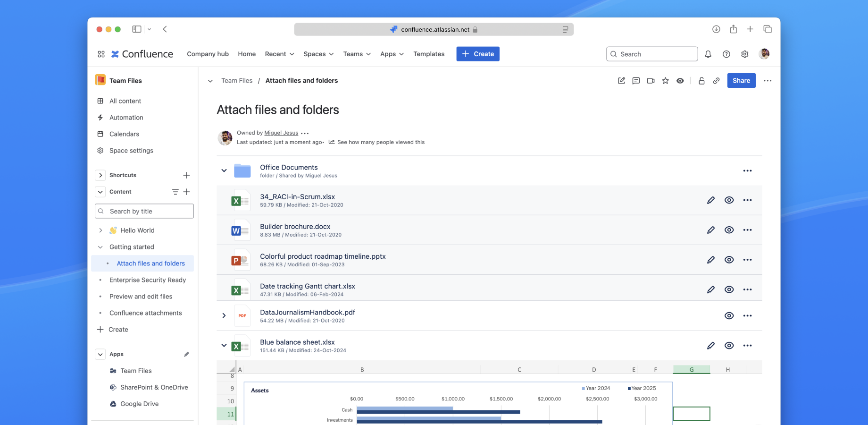Open the app switcher grid icon
Image resolution: width=868 pixels, height=425 pixels.
[101, 54]
